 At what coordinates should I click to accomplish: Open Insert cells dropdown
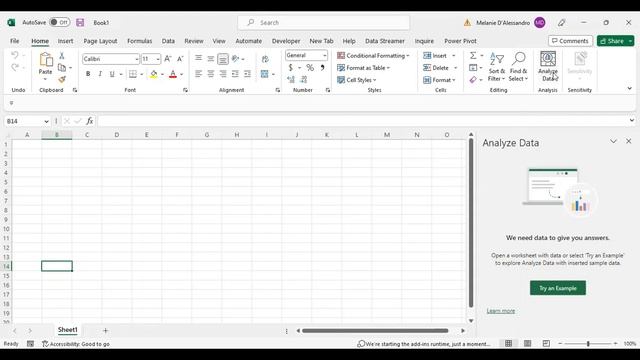453,56
